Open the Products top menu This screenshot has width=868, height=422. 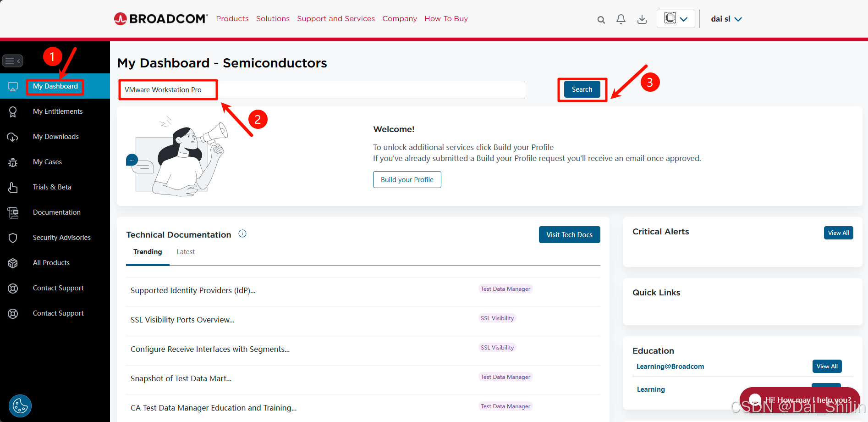point(232,19)
